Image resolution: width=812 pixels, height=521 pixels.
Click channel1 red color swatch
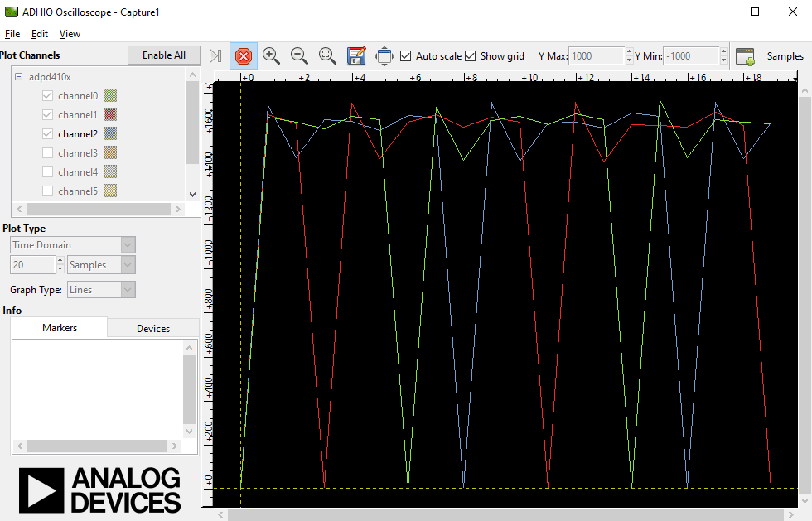110,115
